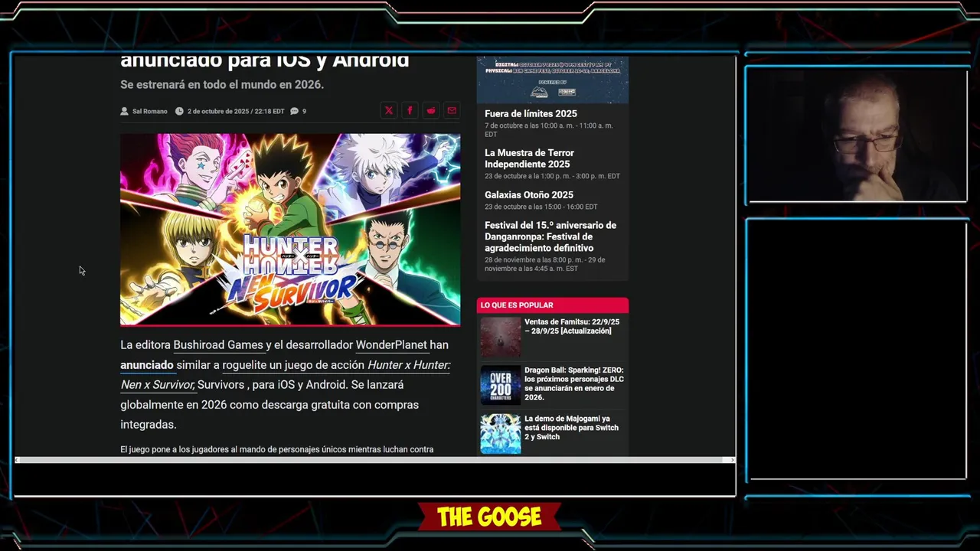Open the comments bubble icon showing 9
Viewport: 980px width, 551px height.
point(294,111)
